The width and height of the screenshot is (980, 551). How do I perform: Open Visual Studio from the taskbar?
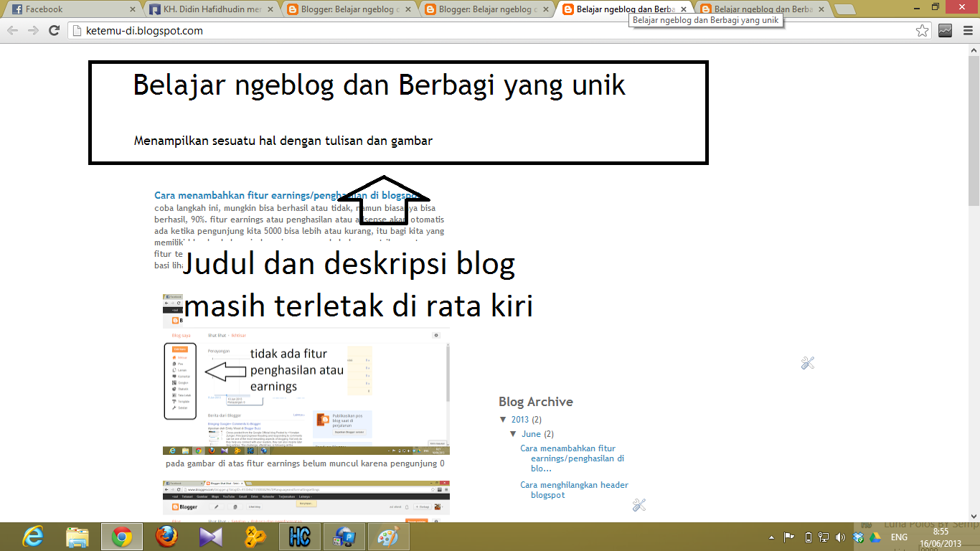coord(211,537)
